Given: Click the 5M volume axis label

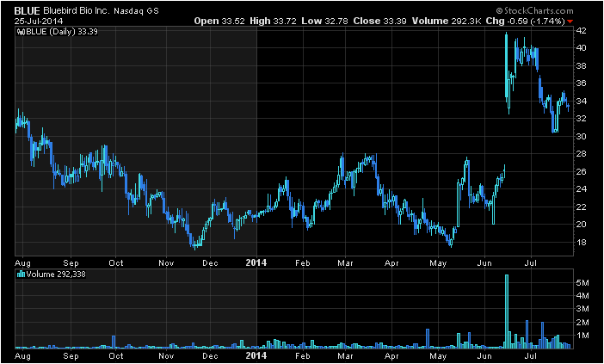Looking at the screenshot, I should (582, 283).
